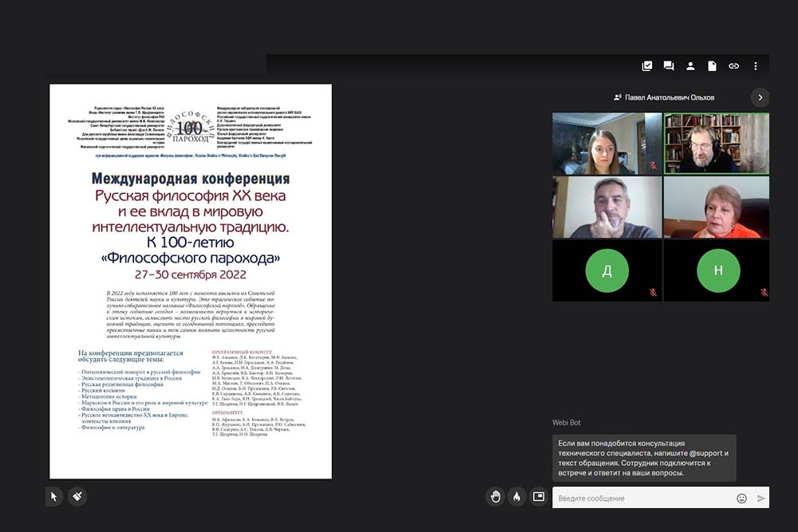This screenshot has height=532, width=798.
Task: Show the participants list icon
Action: (x=690, y=66)
